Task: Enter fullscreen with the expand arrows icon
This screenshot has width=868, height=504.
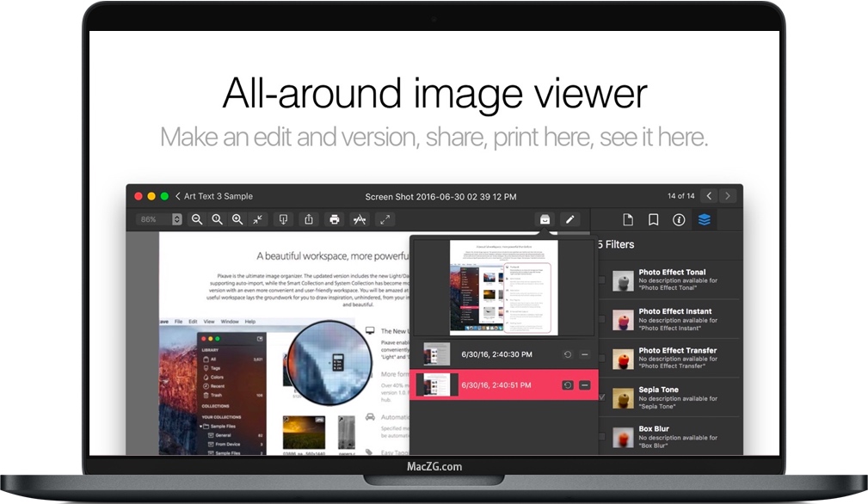Action: pyautogui.click(x=385, y=219)
